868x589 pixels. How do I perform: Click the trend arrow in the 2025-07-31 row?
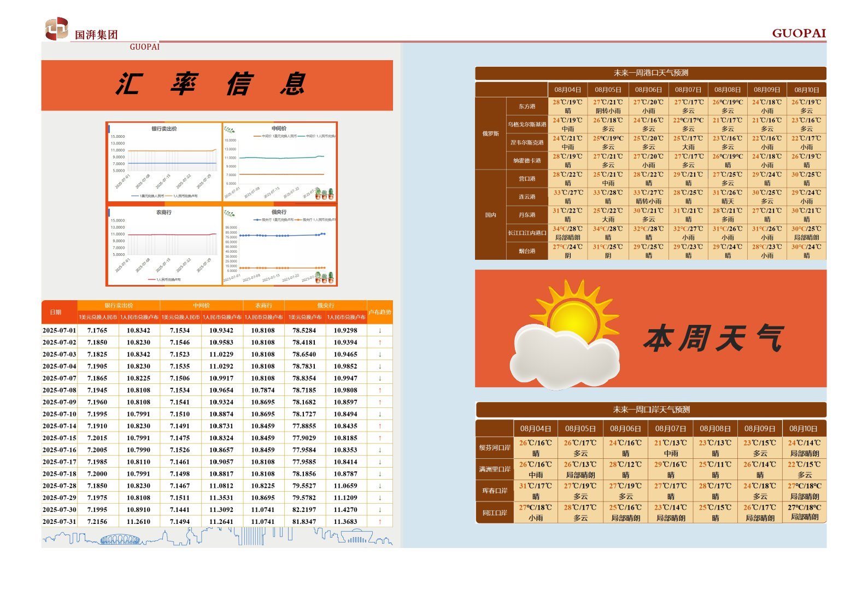point(380,522)
